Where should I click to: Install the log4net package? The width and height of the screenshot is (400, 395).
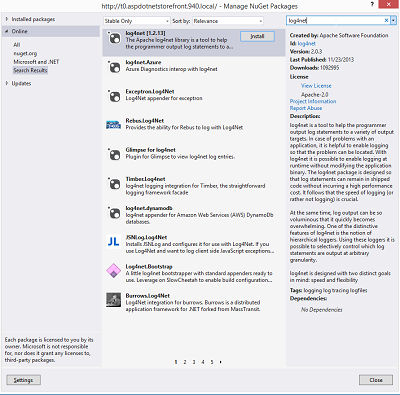257,36
